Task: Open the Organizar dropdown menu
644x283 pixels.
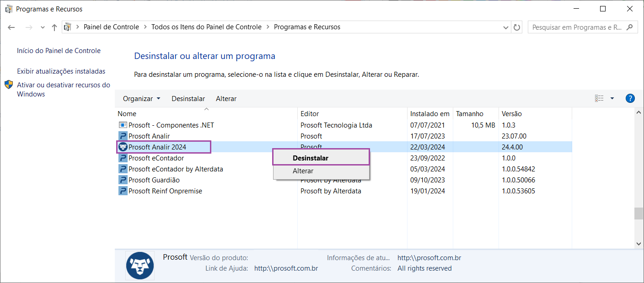Action: pyautogui.click(x=142, y=99)
